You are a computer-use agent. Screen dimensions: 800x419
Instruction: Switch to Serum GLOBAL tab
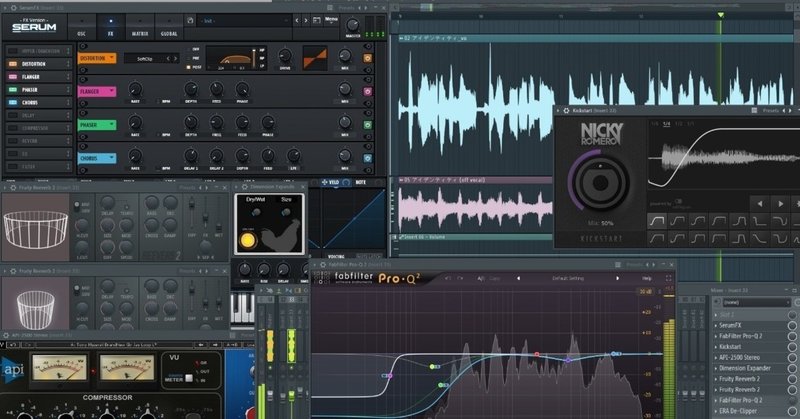point(169,28)
